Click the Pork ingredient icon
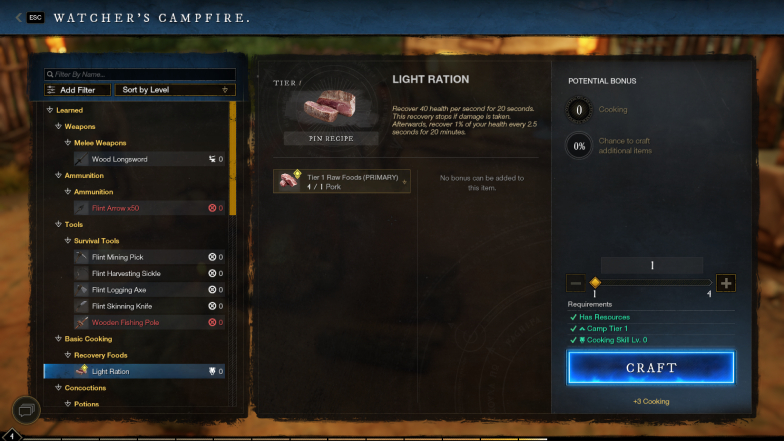Screen dimensions: 784x441 [x=288, y=180]
